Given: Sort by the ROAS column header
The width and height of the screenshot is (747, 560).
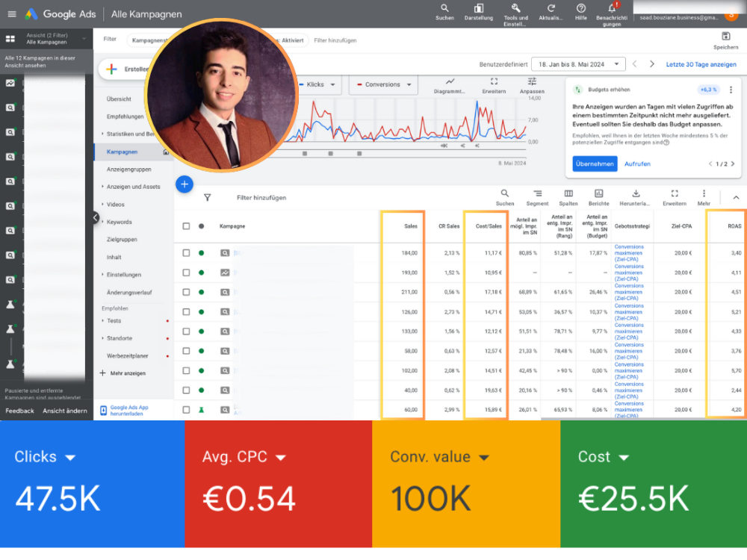Looking at the screenshot, I should pos(734,226).
